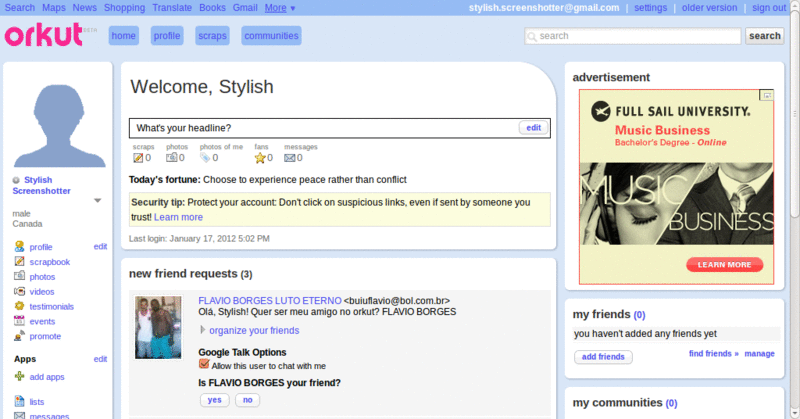Image resolution: width=800 pixels, height=419 pixels.
Task: Click LEARN MORE on the advertisement
Action: coord(724,264)
